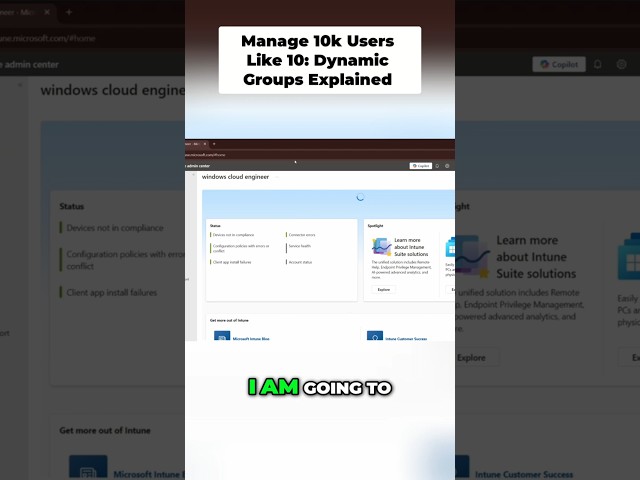Image resolution: width=640 pixels, height=480 pixels.
Task: Open 'Service health' status in center inset
Action: [x=300, y=246]
